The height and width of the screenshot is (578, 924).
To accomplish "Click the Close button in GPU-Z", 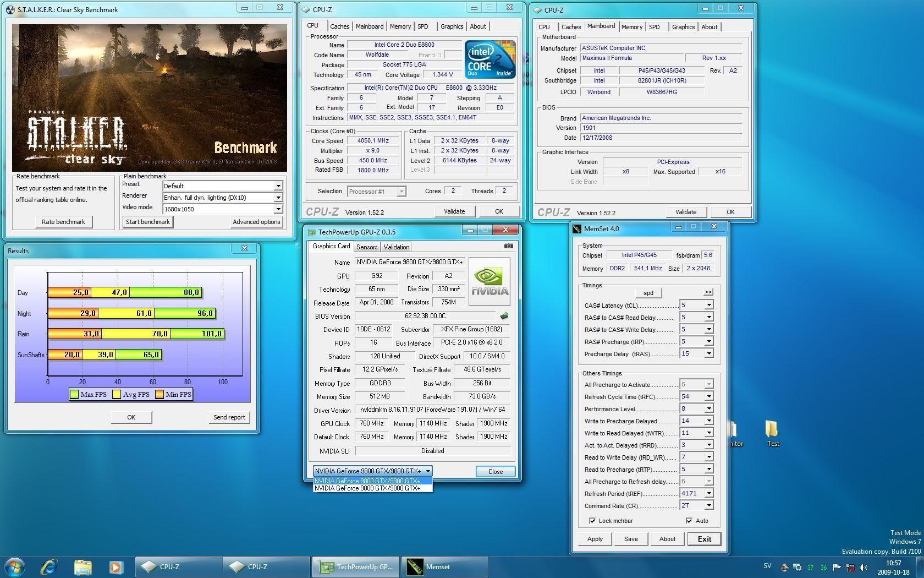I will point(496,472).
